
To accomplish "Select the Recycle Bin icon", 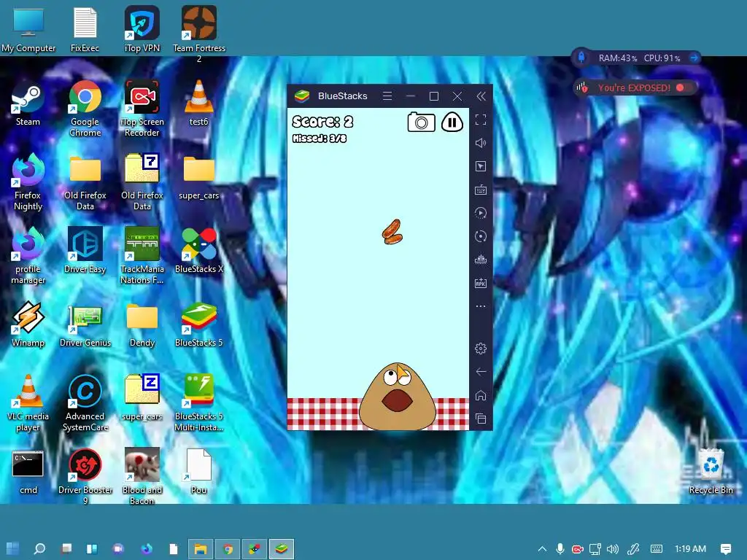I will coord(711,472).
